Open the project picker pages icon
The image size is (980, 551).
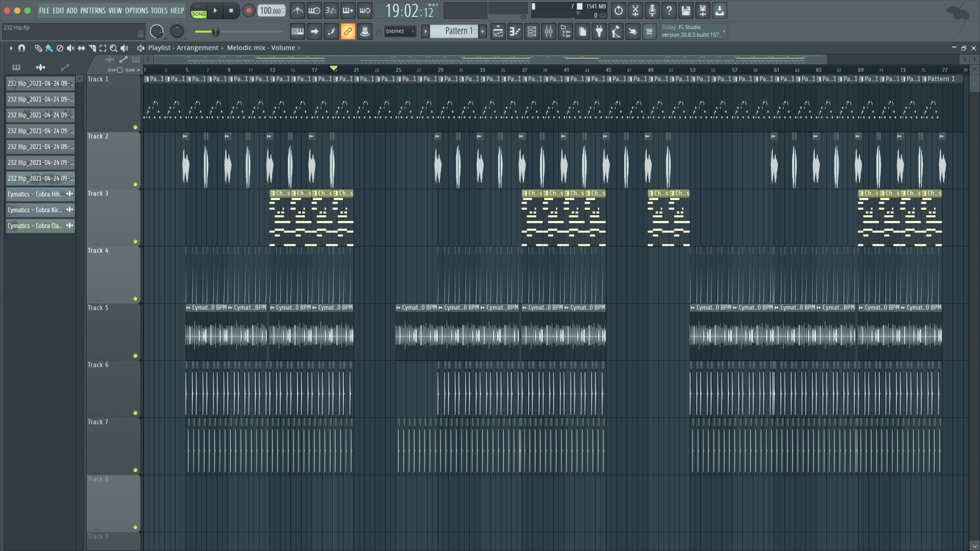[582, 32]
